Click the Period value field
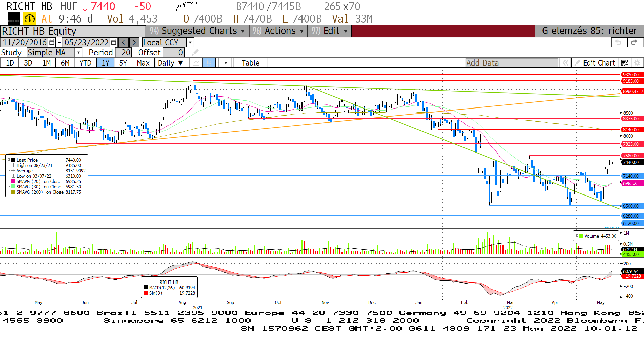Viewport: 644px width, 347px height. click(x=123, y=52)
